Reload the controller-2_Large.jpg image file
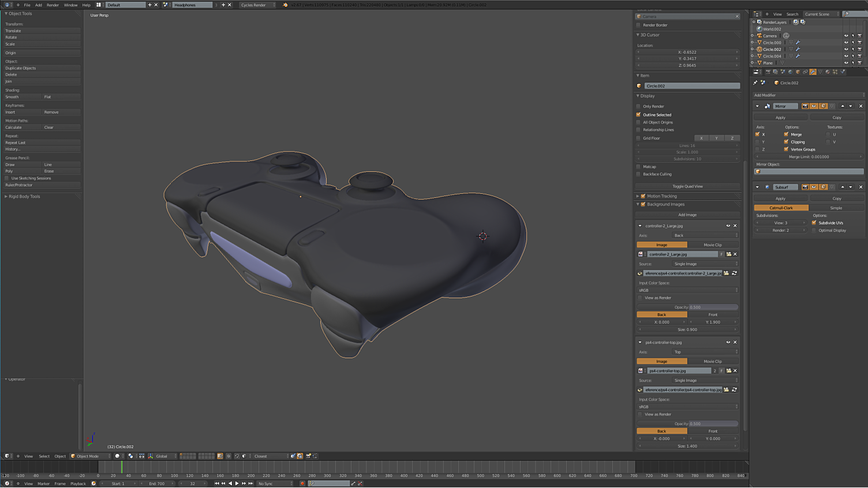 click(x=734, y=273)
